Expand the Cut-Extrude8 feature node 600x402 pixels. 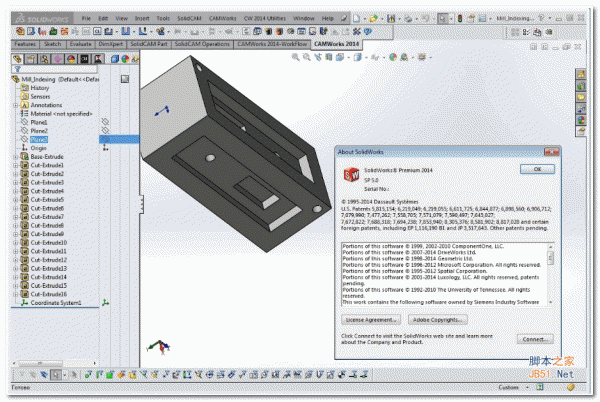[x=16, y=225]
